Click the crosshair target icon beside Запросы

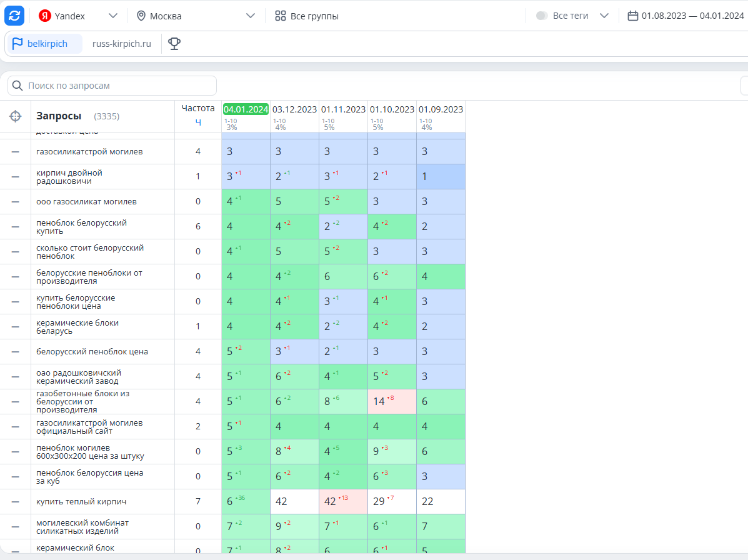(15, 116)
